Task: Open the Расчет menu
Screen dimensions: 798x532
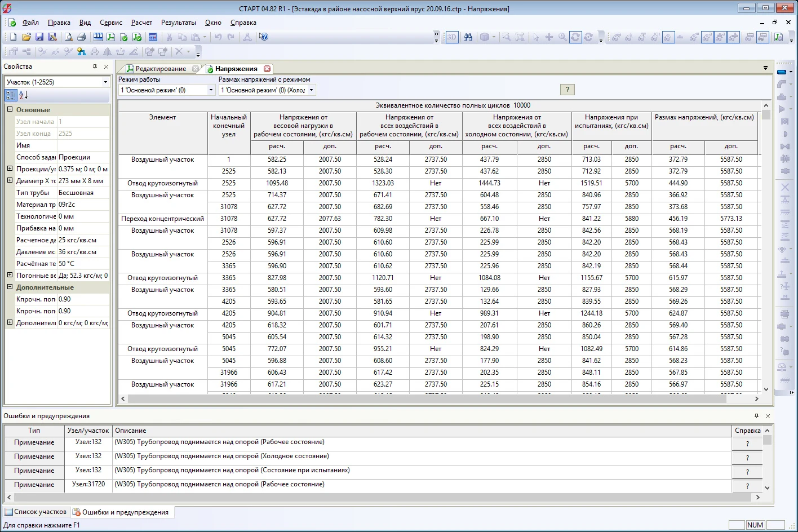Action: (x=141, y=23)
